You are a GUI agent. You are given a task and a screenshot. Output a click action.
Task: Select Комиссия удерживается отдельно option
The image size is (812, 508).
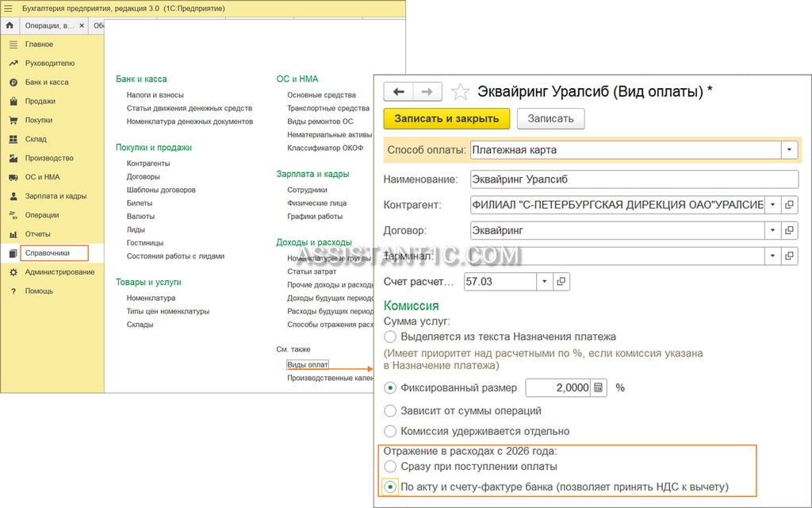click(x=390, y=431)
